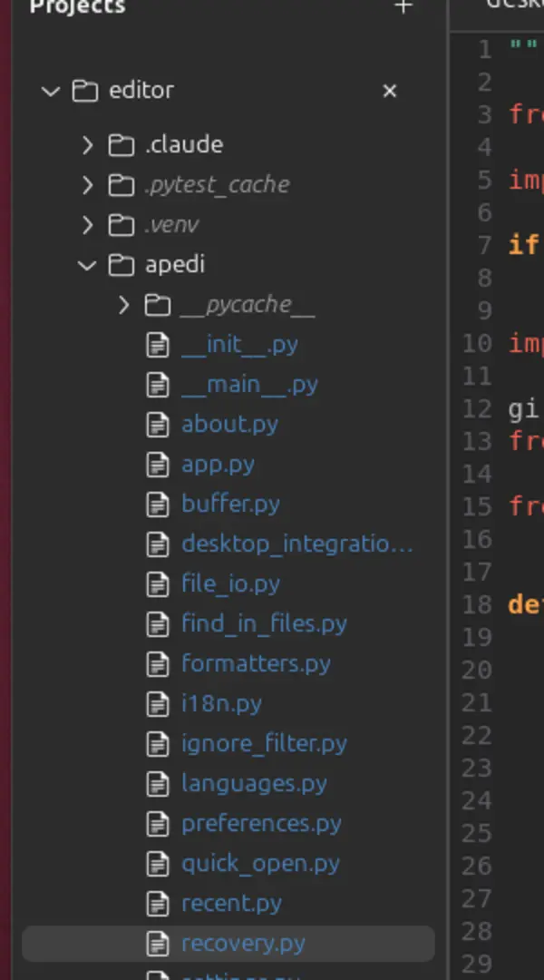Expand the __pycache__ folder
The width and height of the screenshot is (544, 980).
coord(123,305)
